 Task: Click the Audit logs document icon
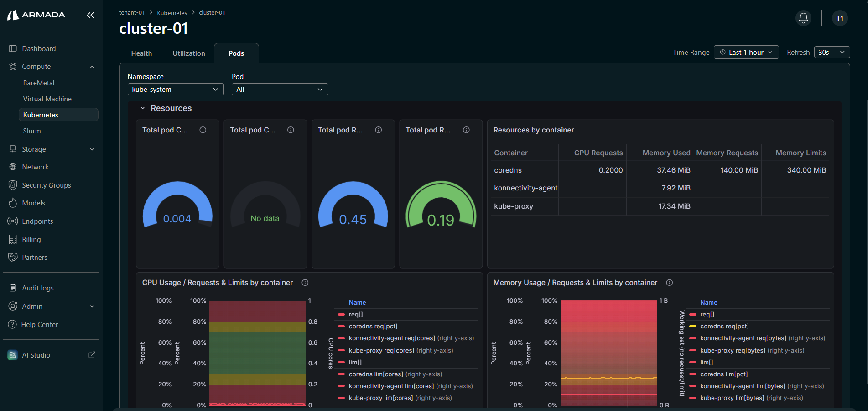pos(13,288)
